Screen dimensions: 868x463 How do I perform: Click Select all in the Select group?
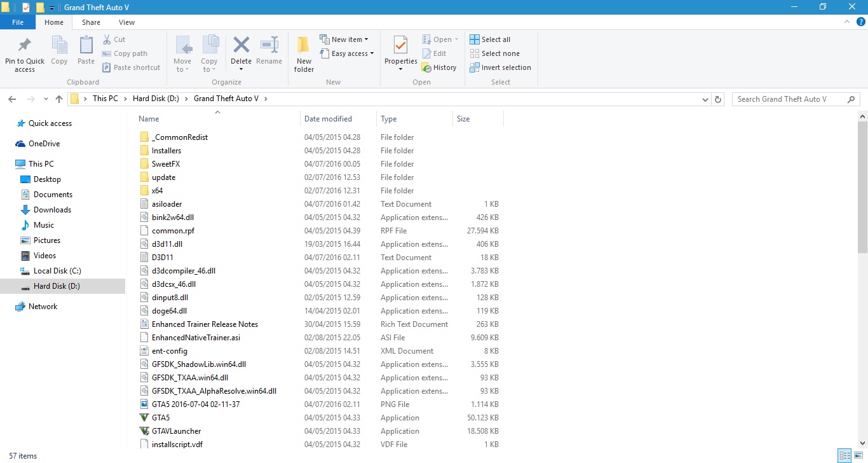[x=490, y=39]
